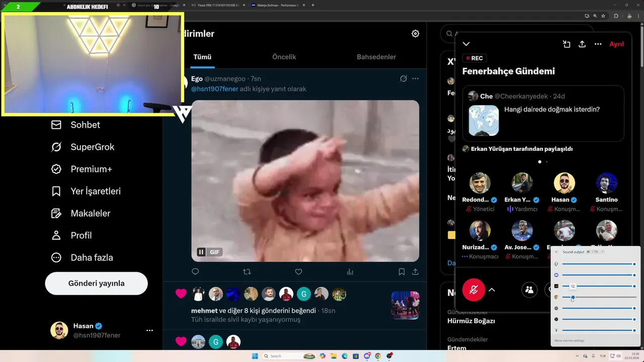Image resolution: width=644 pixels, height=362 pixels.
Task: Adjust headphones master volume slider
Action: pyautogui.click(x=599, y=264)
